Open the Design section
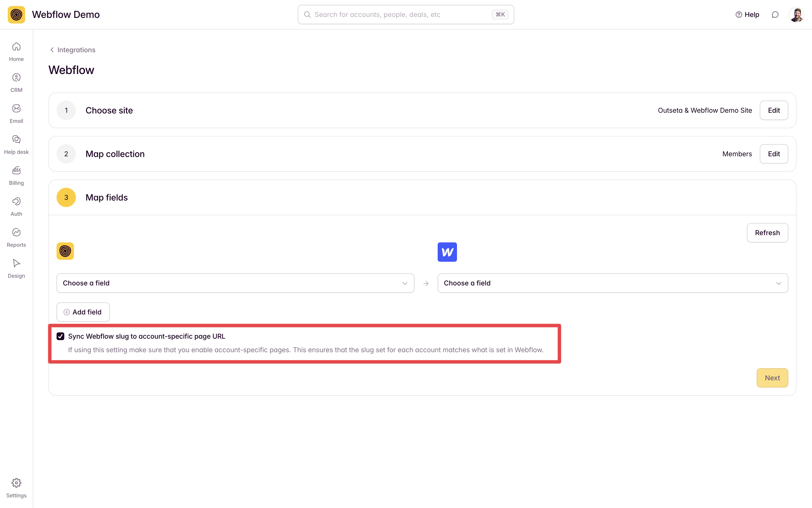Image resolution: width=812 pixels, height=508 pixels. pyautogui.click(x=16, y=269)
